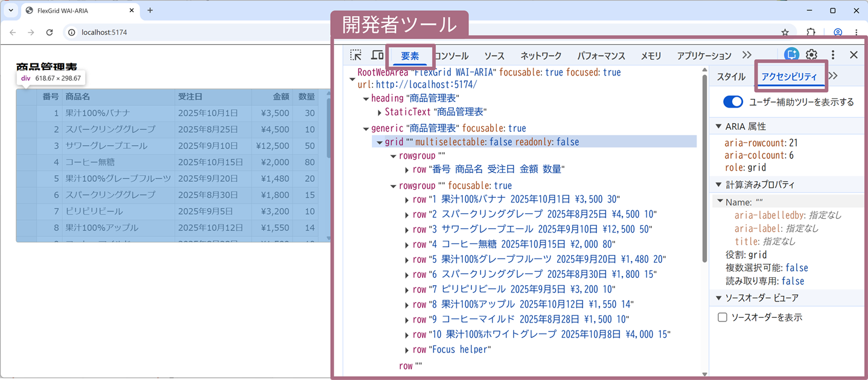
Task: Open browser extensions puzzle icon
Action: tap(811, 32)
